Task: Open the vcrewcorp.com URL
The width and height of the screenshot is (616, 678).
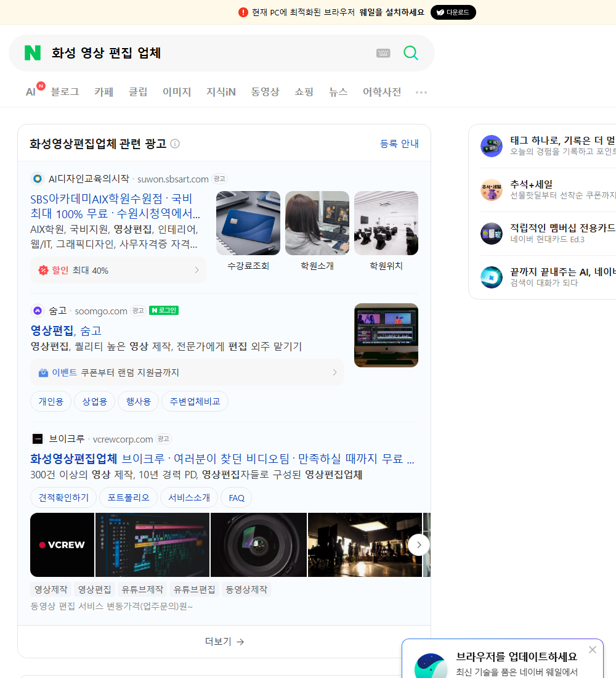Action: pos(123,439)
